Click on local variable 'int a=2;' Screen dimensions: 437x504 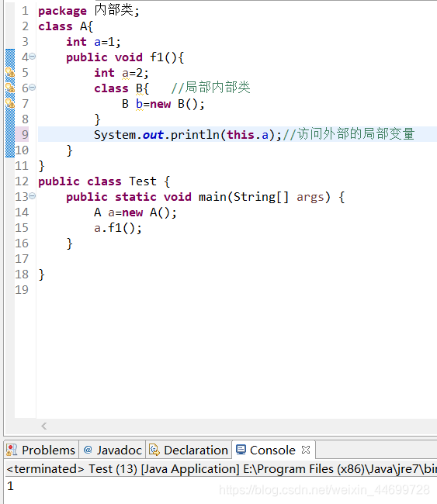(x=121, y=73)
